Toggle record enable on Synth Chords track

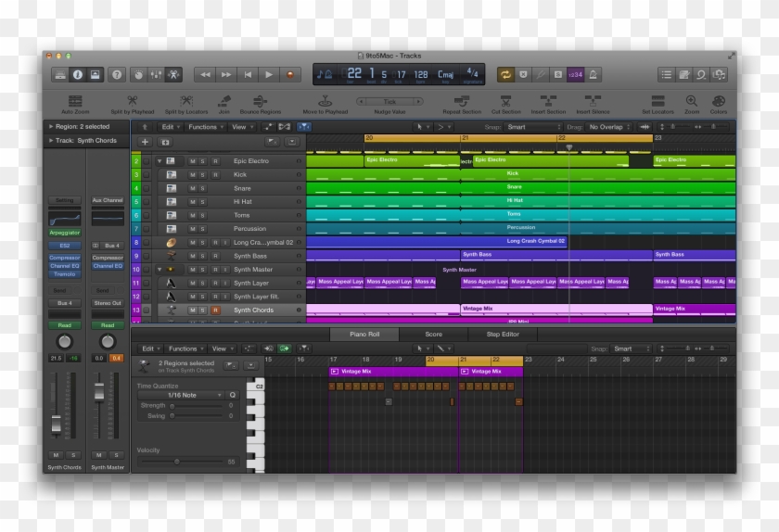(215, 310)
